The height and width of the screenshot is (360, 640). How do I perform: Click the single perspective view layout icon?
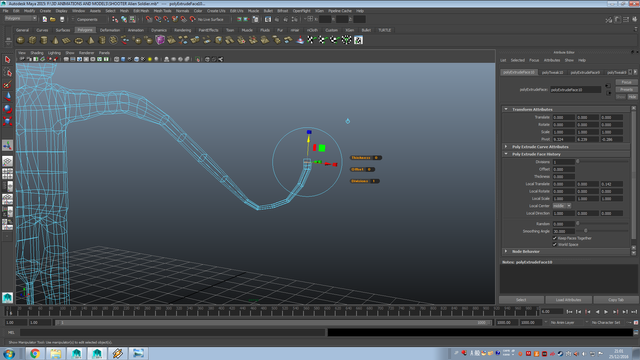point(7,162)
